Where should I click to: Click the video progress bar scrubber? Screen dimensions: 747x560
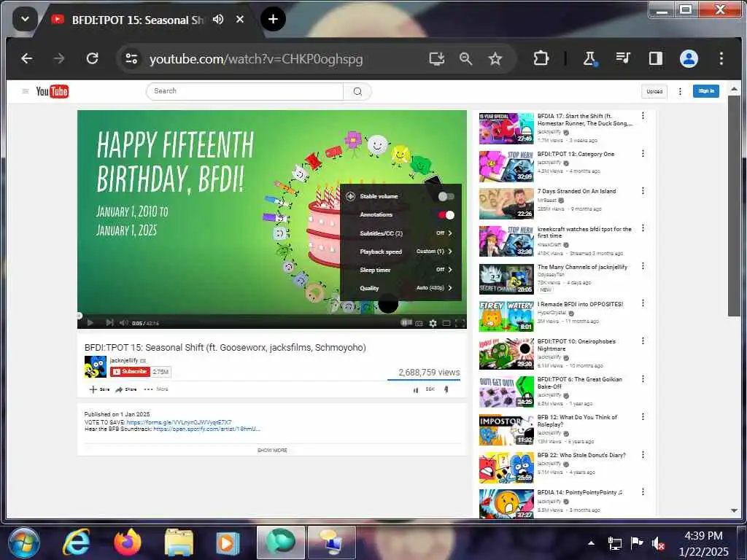coord(80,315)
